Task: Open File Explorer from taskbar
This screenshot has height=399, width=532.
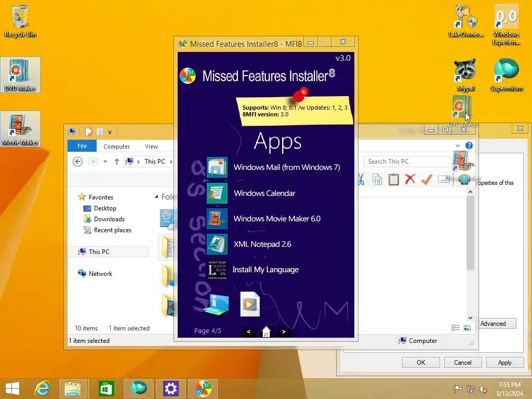Action: [x=73, y=389]
